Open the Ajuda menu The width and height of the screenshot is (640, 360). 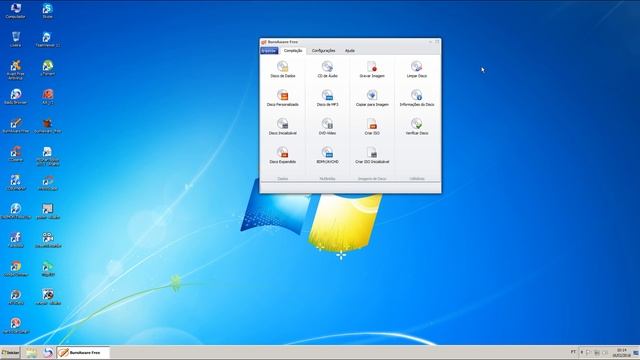[350, 51]
